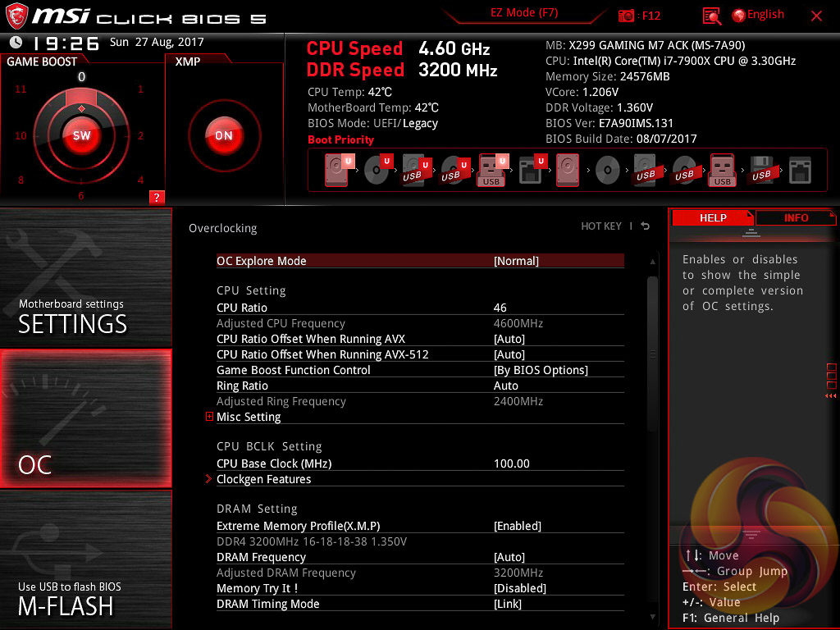The width and height of the screenshot is (840, 630).
Task: Click the Boot Priority label
Action: 340,139
